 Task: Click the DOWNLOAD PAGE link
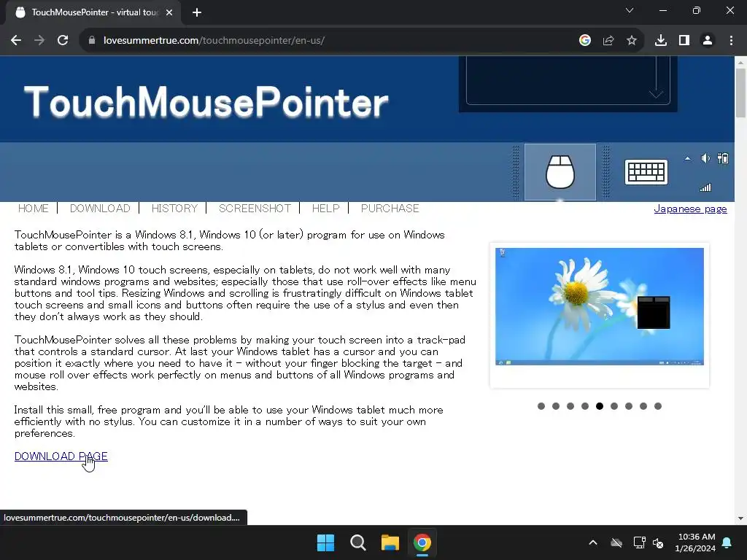(61, 456)
